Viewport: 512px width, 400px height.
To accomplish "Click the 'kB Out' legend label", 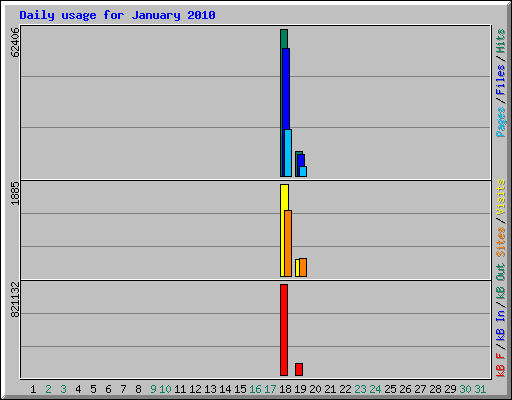I will click(501, 281).
